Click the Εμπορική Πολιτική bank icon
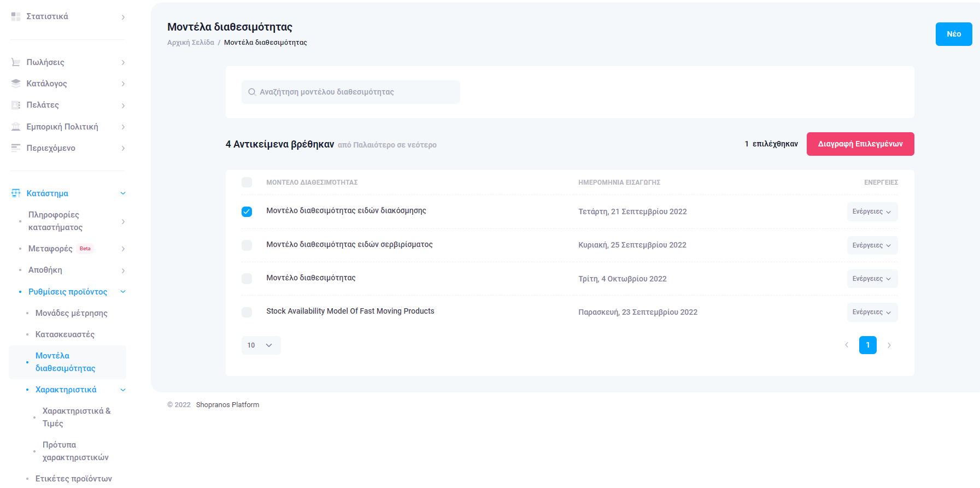The image size is (980, 488). [x=16, y=127]
